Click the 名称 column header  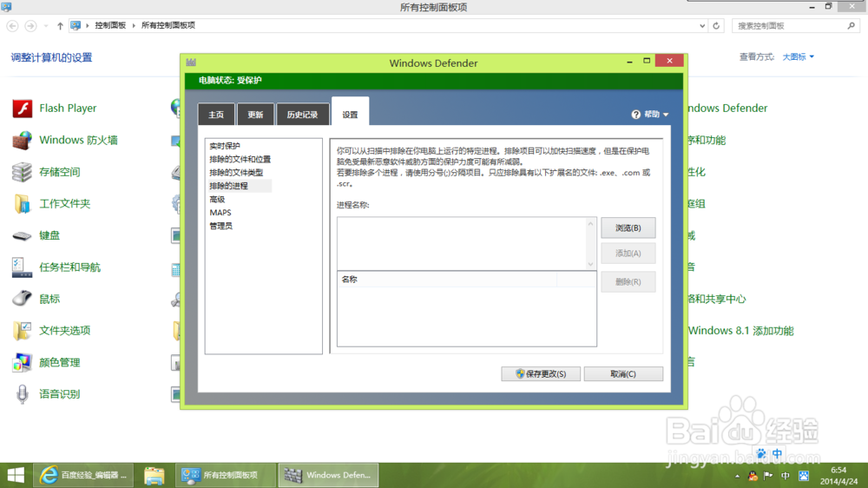(447, 280)
